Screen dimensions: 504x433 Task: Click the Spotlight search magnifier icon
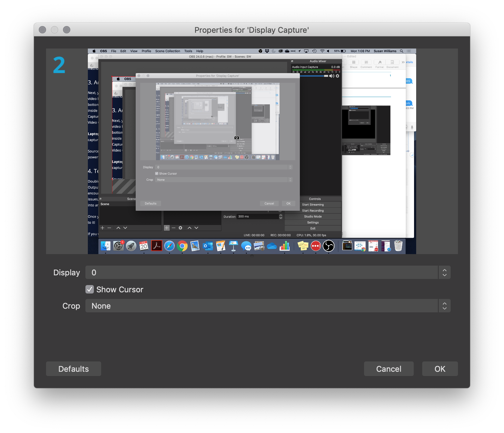click(401, 51)
